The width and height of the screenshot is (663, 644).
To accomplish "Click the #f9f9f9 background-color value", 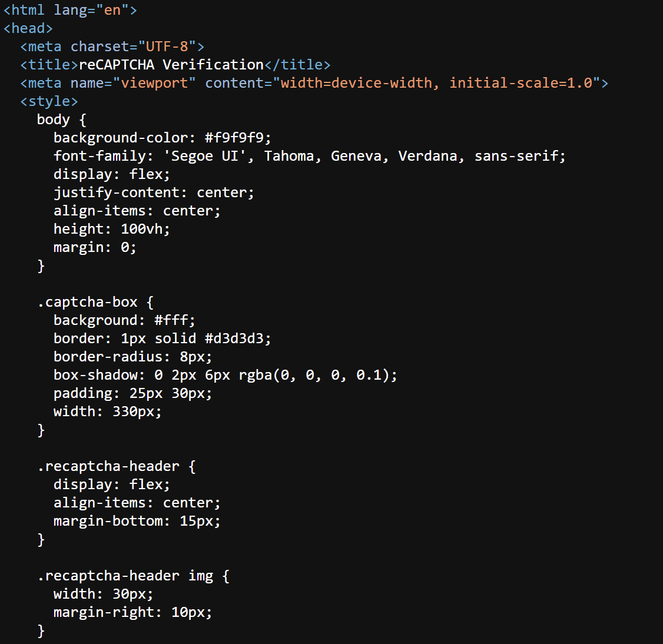I will 237,138.
